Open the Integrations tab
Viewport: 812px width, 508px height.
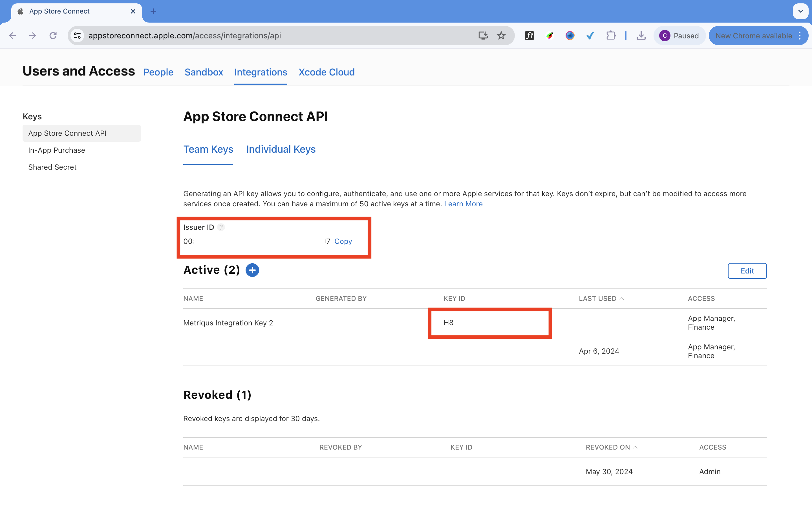pyautogui.click(x=261, y=72)
